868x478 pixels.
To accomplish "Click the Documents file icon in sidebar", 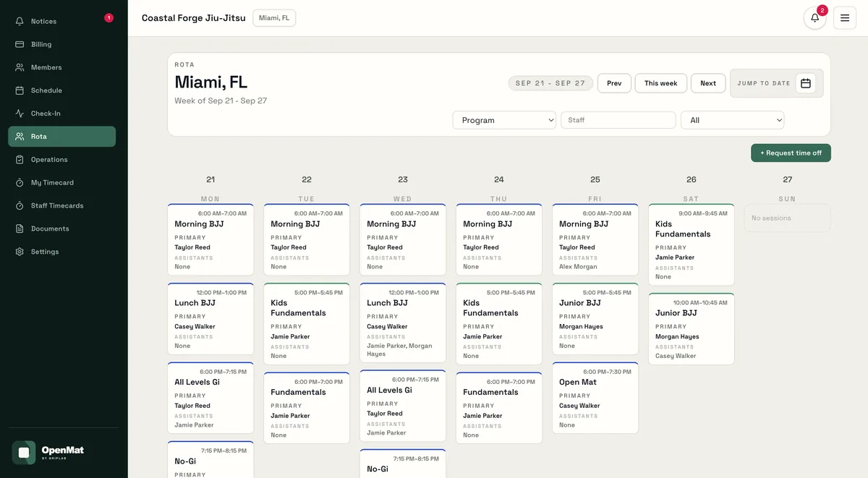I will [x=20, y=229].
